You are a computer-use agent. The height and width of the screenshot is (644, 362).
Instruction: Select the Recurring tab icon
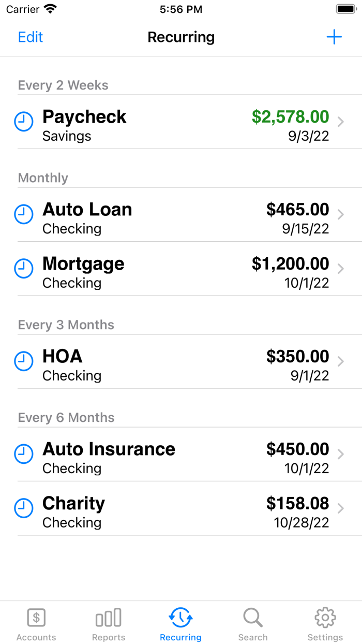tap(180, 617)
